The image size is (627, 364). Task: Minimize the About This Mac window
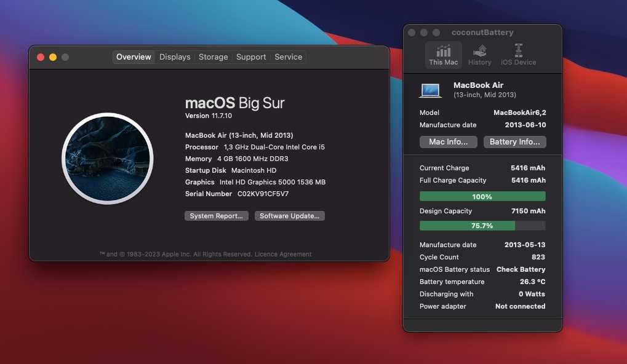pos(53,57)
